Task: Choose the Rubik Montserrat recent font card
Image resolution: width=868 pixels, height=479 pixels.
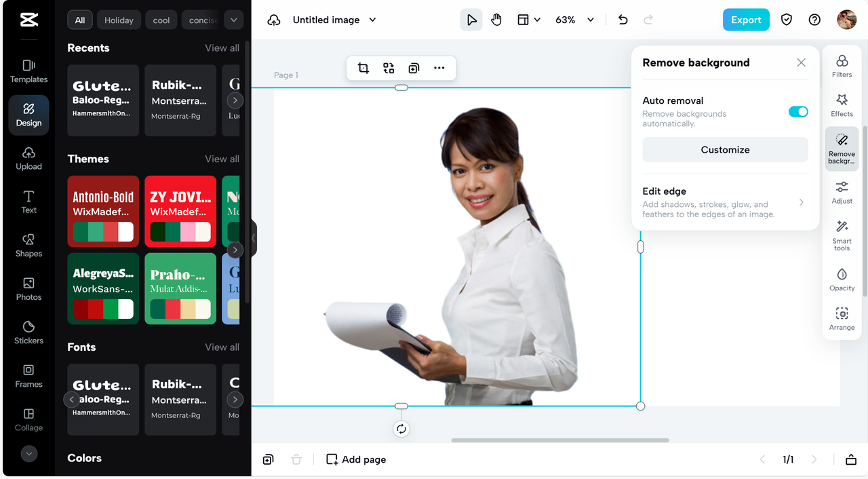Action: (180, 100)
